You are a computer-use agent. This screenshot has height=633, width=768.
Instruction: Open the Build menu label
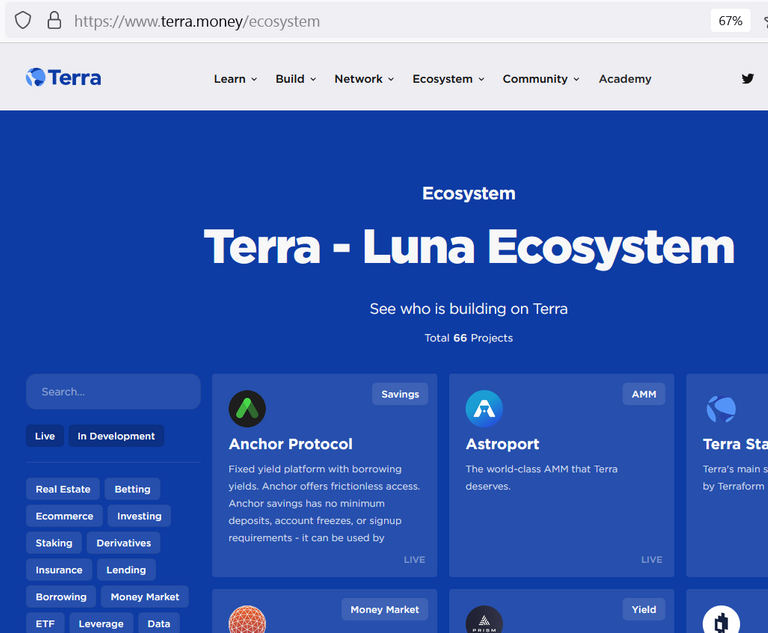click(x=290, y=79)
